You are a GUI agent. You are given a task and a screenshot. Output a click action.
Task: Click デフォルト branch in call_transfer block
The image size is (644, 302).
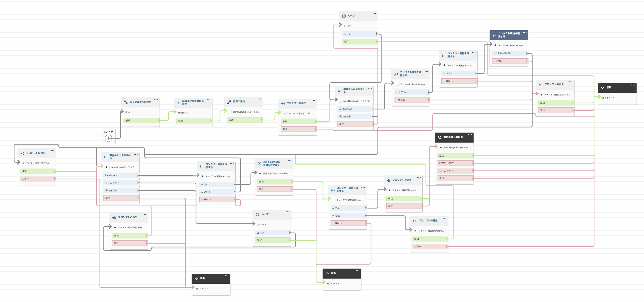[121, 191]
